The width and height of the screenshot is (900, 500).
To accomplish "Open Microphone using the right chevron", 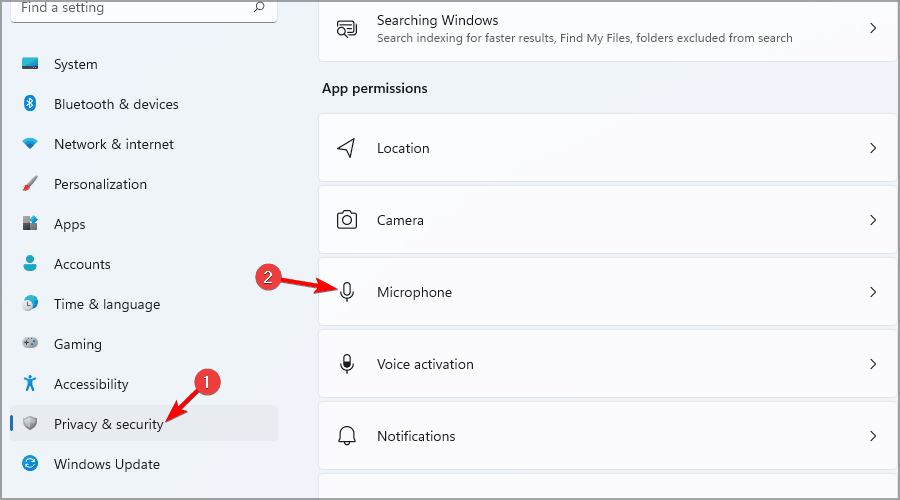I will [x=873, y=292].
